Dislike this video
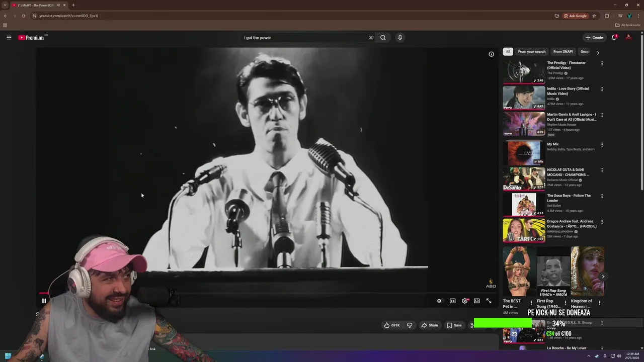Viewport: 644px width, 362px height. tap(410, 325)
